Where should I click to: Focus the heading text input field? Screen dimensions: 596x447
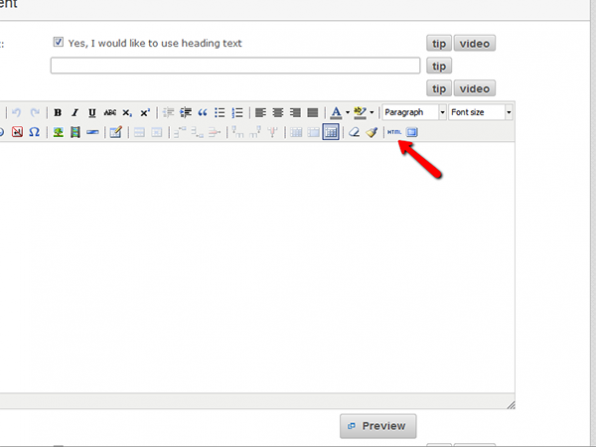(235, 66)
